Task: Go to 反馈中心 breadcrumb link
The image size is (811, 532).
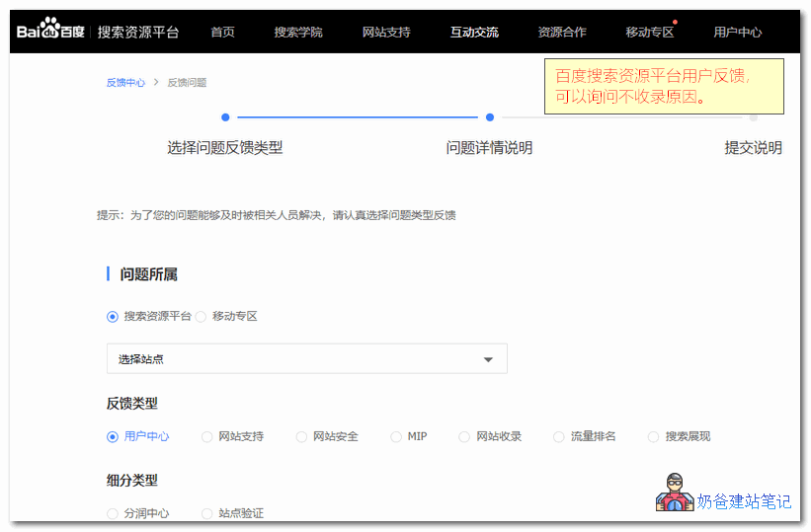Action: [x=125, y=83]
